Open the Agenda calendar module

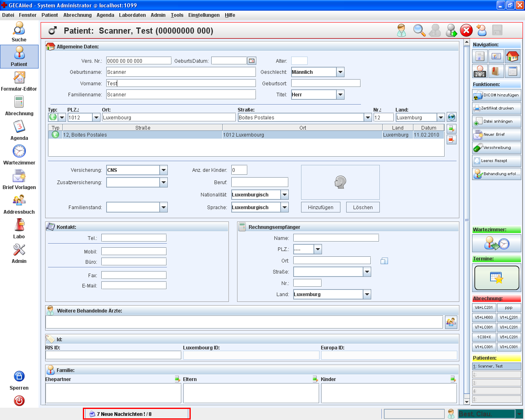19,127
